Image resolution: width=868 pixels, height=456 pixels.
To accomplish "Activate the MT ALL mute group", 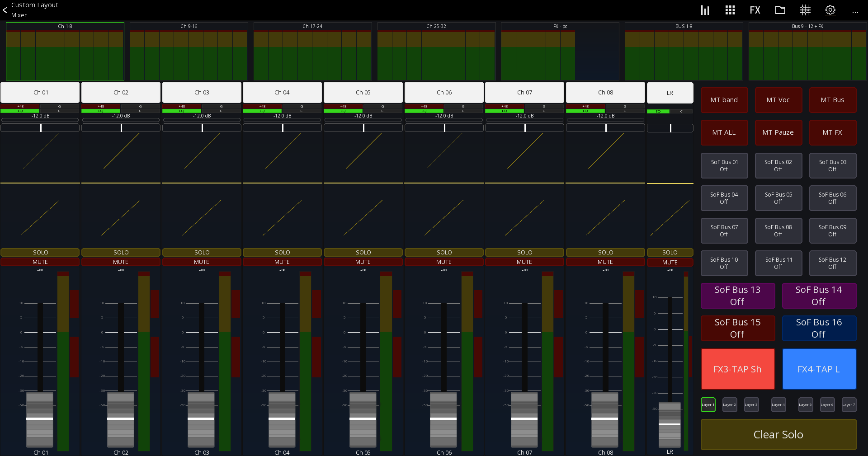I will (x=724, y=132).
